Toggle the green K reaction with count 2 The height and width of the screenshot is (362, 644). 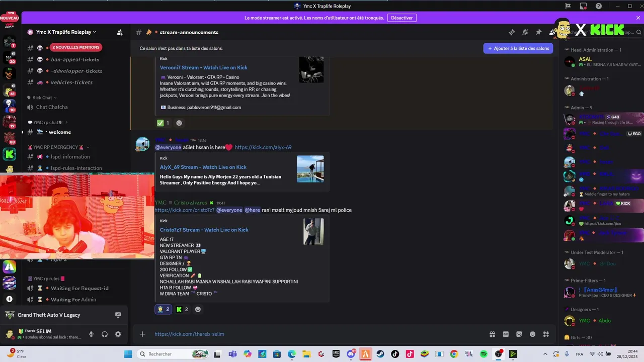click(x=182, y=309)
